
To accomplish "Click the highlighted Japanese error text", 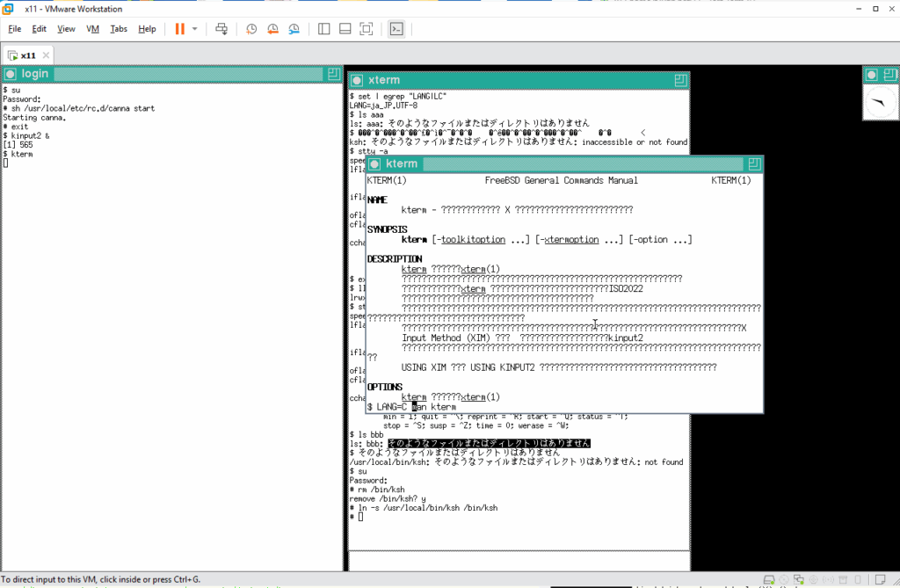I will click(x=489, y=443).
